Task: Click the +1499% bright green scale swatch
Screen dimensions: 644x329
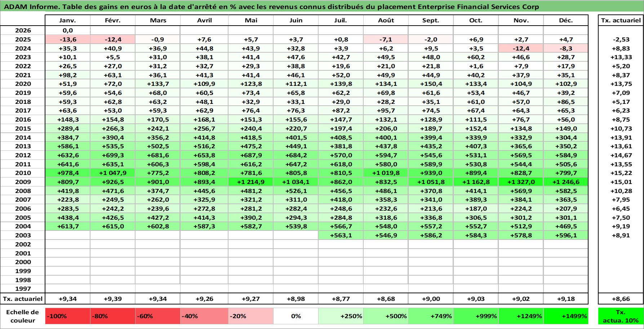Action: [x=566, y=316]
